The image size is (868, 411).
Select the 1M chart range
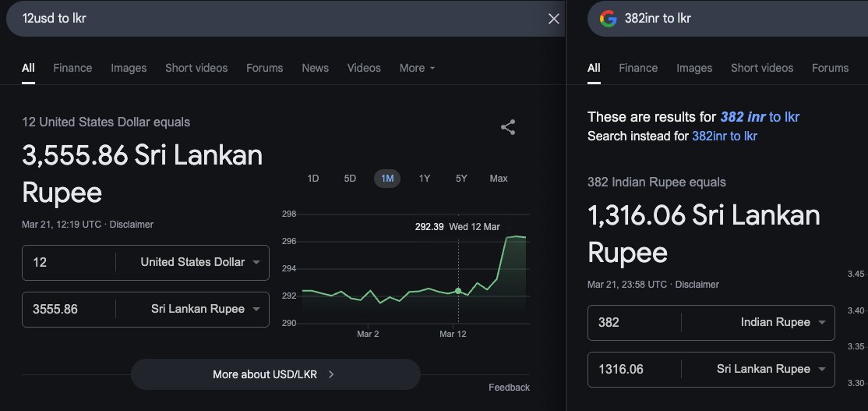tap(387, 179)
